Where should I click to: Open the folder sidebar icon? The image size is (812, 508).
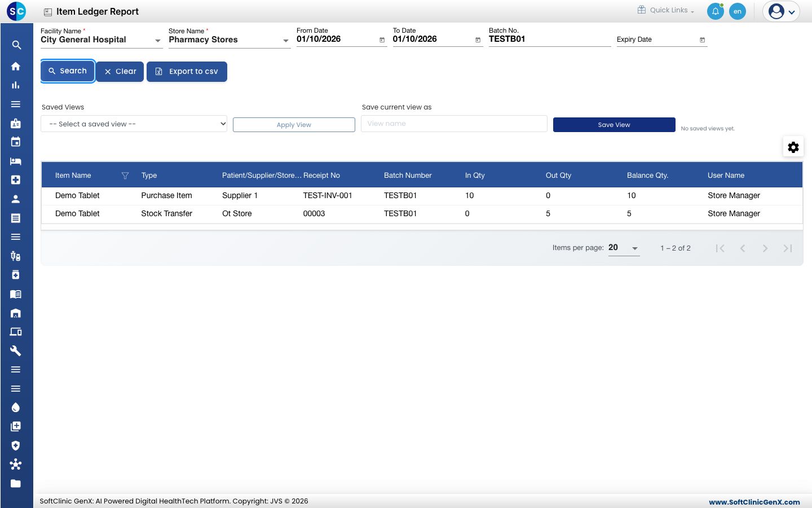pos(16,483)
